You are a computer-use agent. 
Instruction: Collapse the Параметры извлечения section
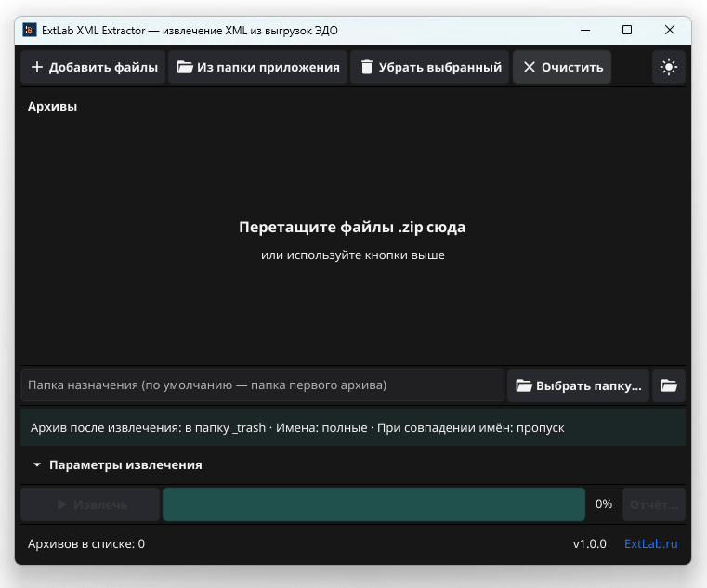click(x=117, y=464)
